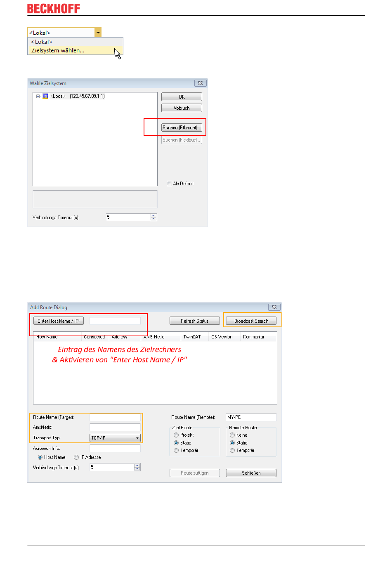The image size is (392, 565).
Task: Edit the Route Name (Remote) MY-PC field
Action: 251,417
